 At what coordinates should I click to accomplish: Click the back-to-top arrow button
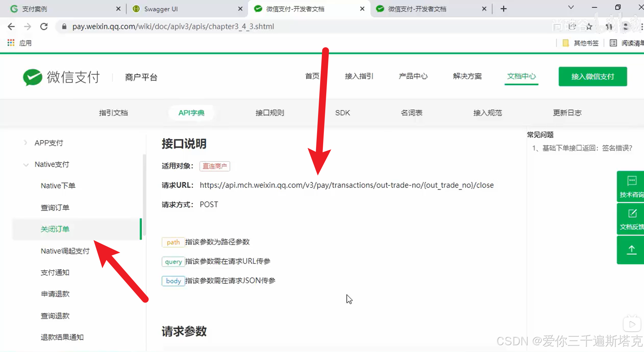631,250
